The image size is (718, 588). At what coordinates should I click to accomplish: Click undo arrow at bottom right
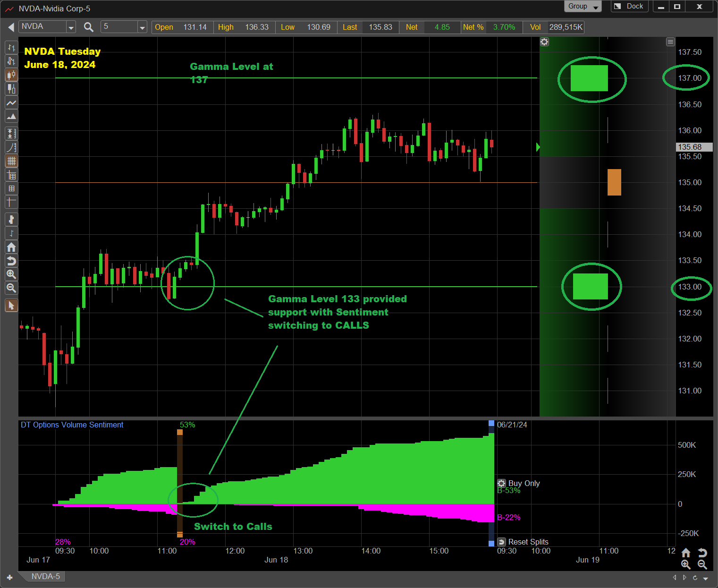click(702, 553)
